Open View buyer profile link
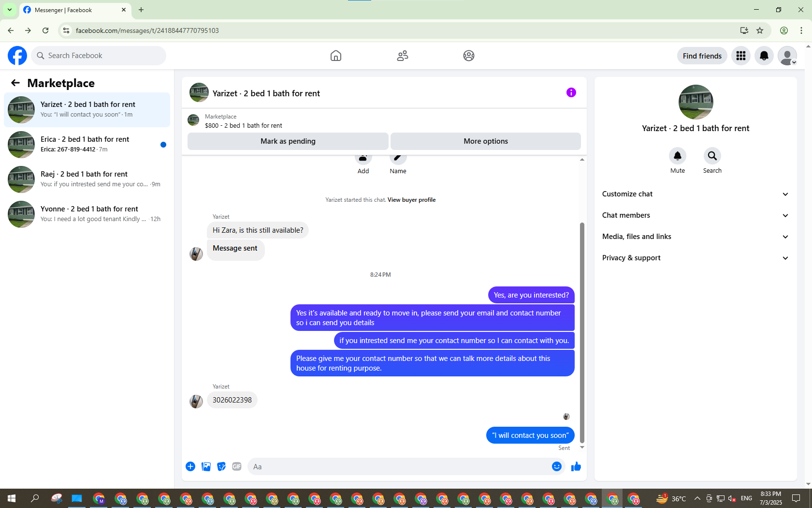This screenshot has width=812, height=508. (411, 200)
